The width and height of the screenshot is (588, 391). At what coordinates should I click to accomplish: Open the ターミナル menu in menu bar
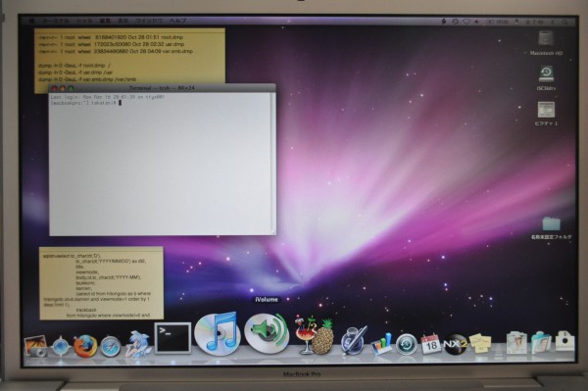(56, 21)
